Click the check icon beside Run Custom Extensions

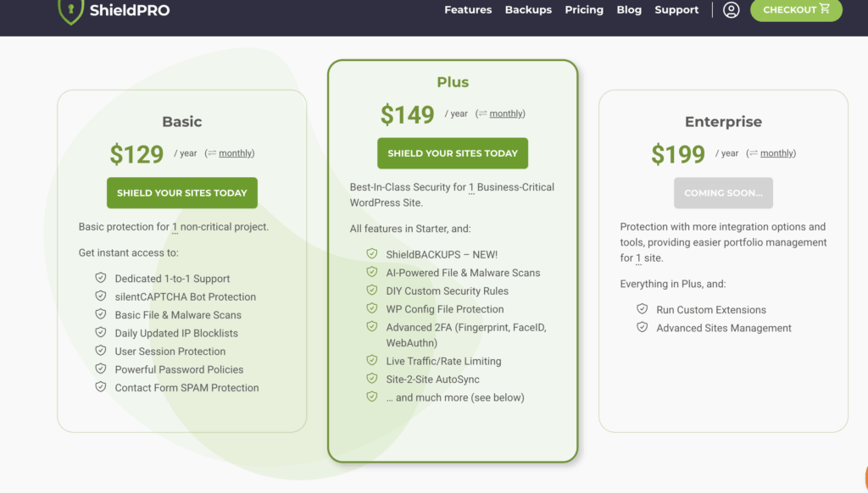(x=642, y=309)
